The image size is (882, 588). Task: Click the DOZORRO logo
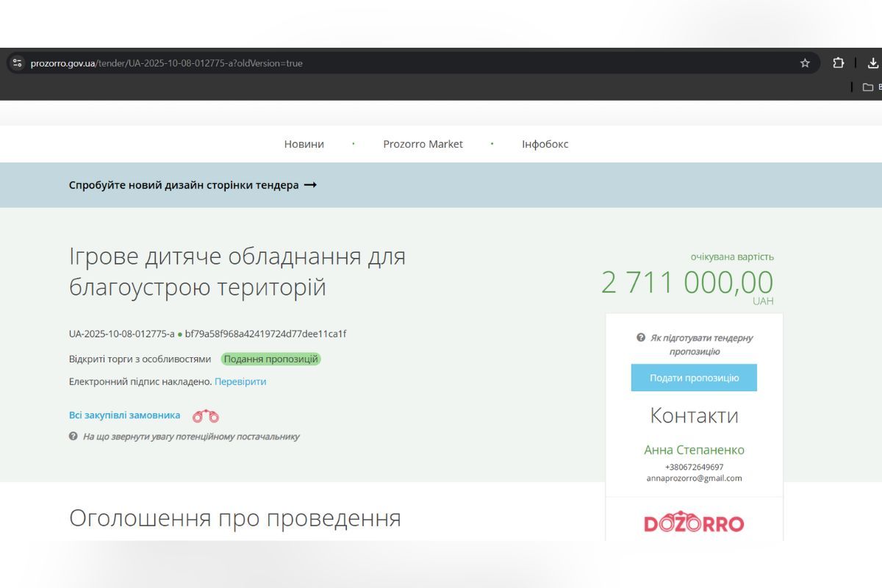694,523
